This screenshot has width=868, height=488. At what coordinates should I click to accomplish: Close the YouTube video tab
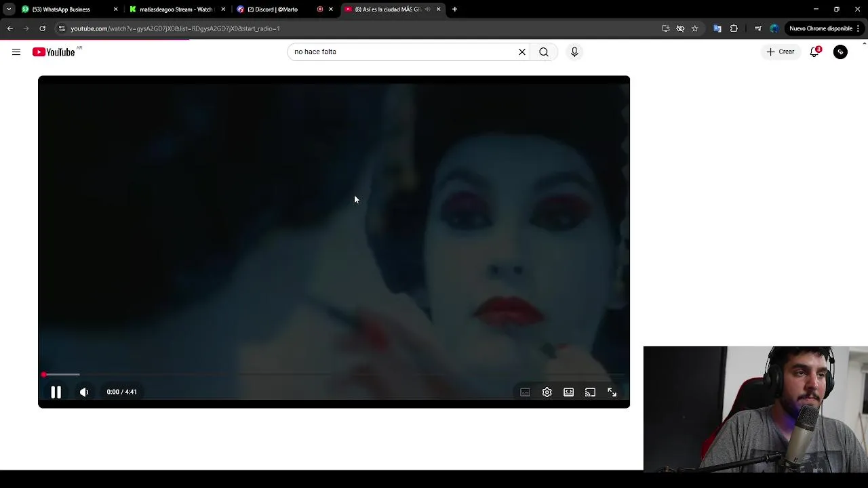439,9
